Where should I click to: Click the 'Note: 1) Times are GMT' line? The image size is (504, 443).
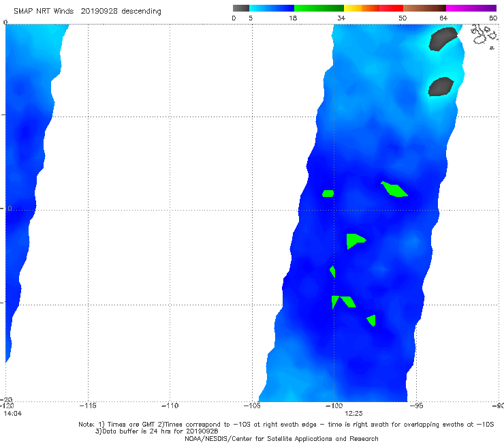[286, 425]
